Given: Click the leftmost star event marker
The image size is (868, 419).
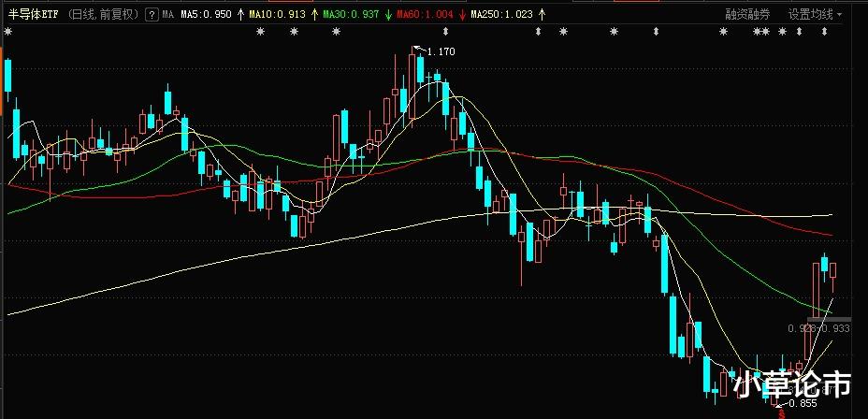Looking at the screenshot, I should pos(7,32).
